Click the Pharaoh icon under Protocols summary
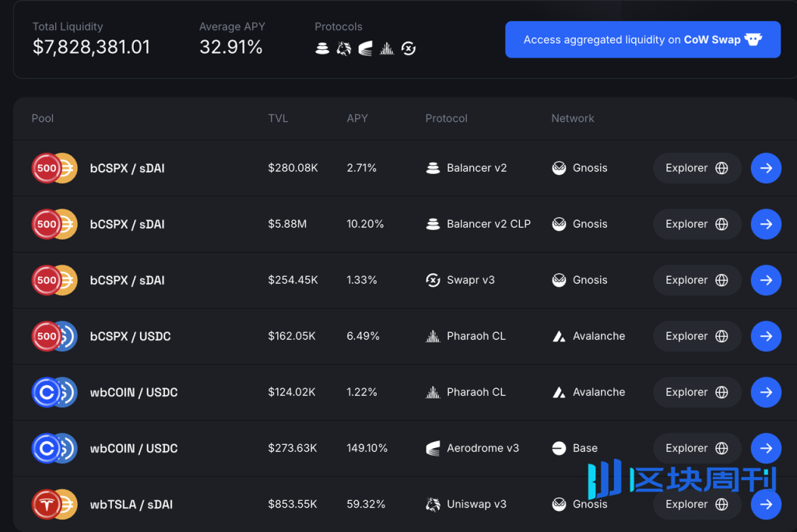This screenshot has height=532, width=797. [x=387, y=48]
